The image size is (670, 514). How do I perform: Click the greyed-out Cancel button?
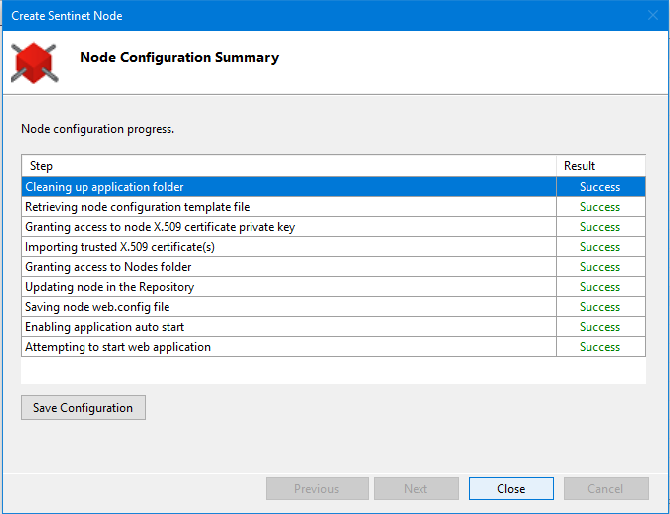pyautogui.click(x=606, y=488)
